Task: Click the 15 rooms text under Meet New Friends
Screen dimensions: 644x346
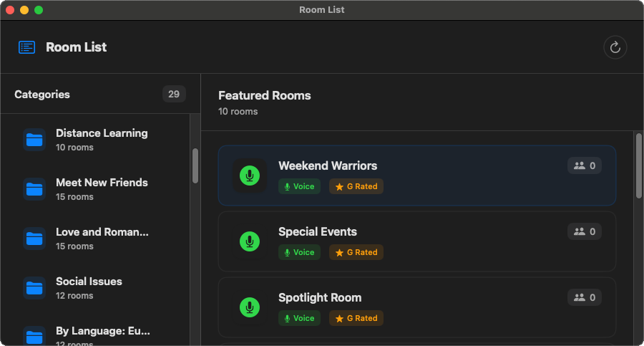Action: (74, 197)
